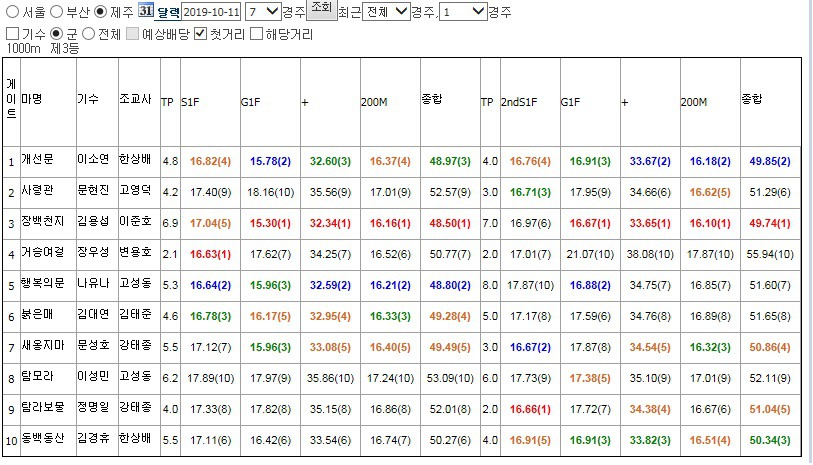Click trainer name 변용호
This screenshot has width=813, height=465.
(x=135, y=252)
